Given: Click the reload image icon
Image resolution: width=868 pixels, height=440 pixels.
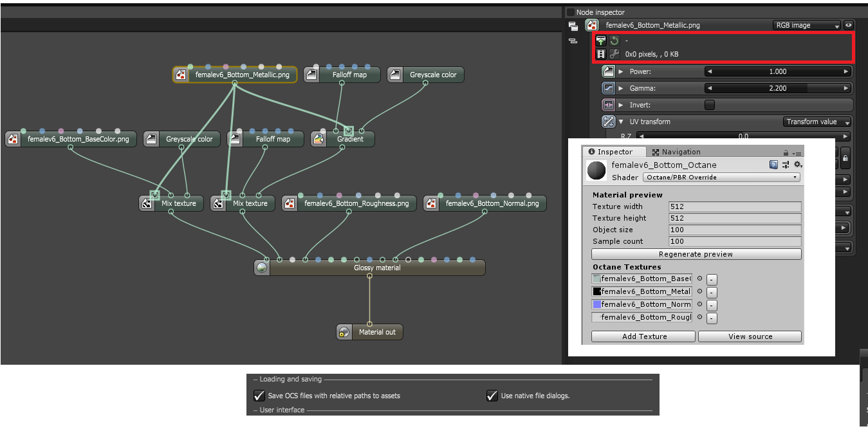Looking at the screenshot, I should [614, 41].
